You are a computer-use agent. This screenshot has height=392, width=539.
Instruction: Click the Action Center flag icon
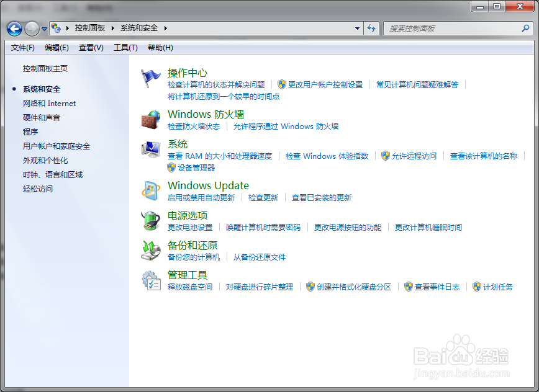point(150,78)
